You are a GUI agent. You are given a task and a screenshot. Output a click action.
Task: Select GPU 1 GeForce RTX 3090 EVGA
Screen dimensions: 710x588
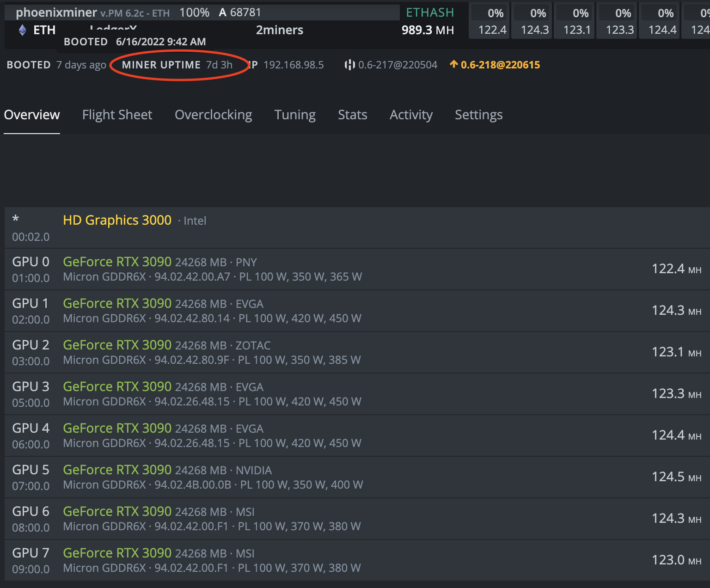coord(357,311)
